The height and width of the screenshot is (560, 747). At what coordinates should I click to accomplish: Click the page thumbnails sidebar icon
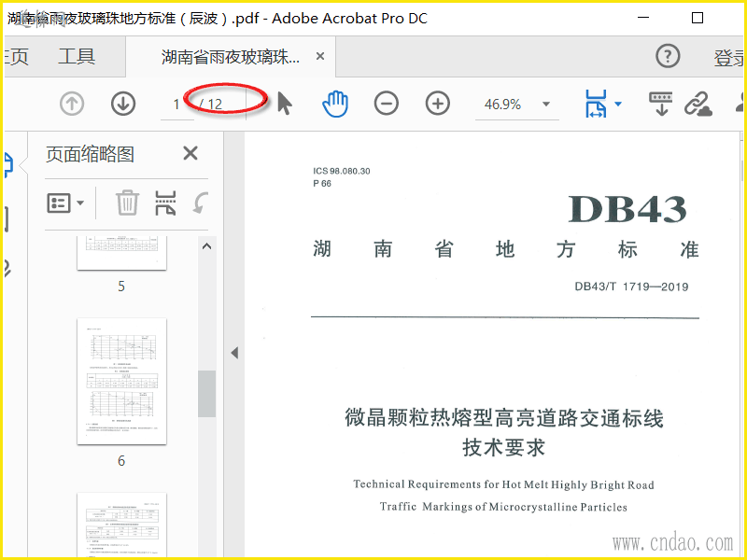click(x=7, y=165)
